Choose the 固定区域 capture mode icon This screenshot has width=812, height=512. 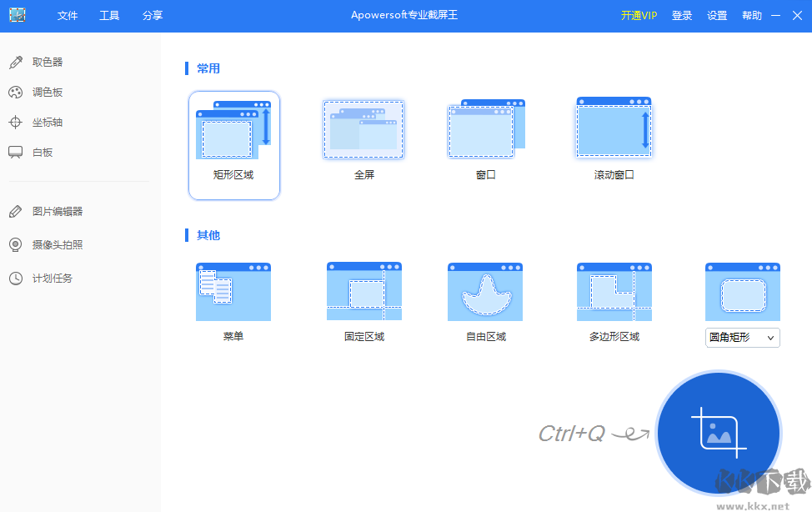(x=364, y=291)
